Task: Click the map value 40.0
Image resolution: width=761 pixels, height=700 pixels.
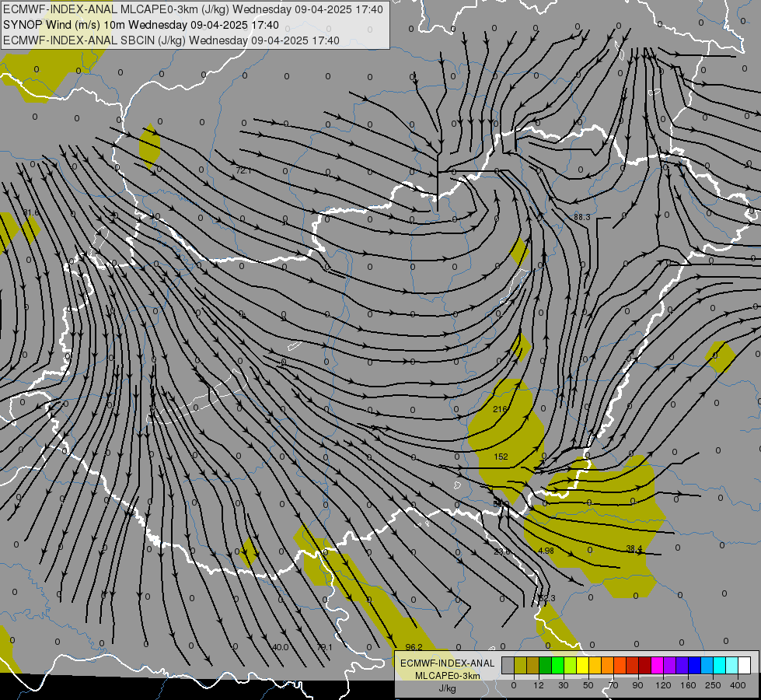Action: (x=280, y=647)
